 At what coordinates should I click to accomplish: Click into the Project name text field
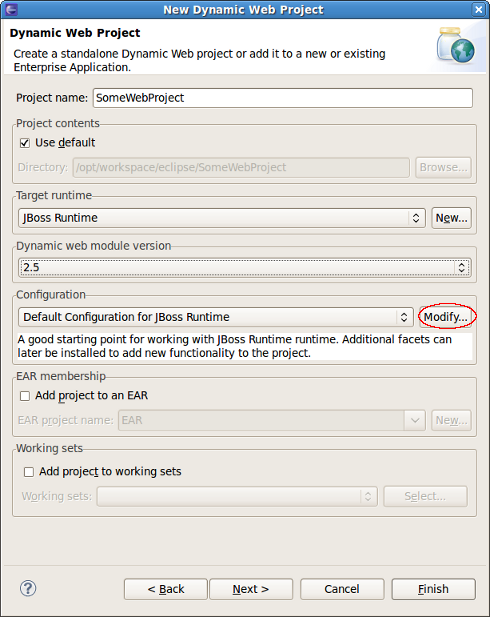pos(283,98)
